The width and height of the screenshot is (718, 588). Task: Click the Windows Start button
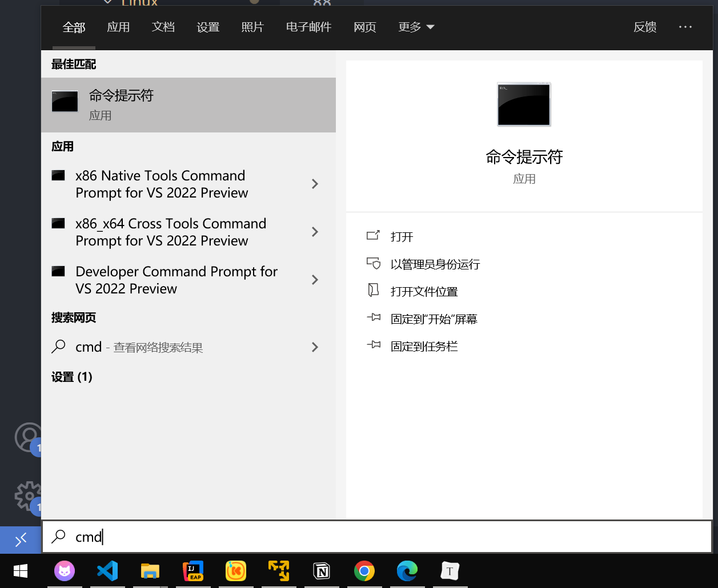tap(21, 570)
